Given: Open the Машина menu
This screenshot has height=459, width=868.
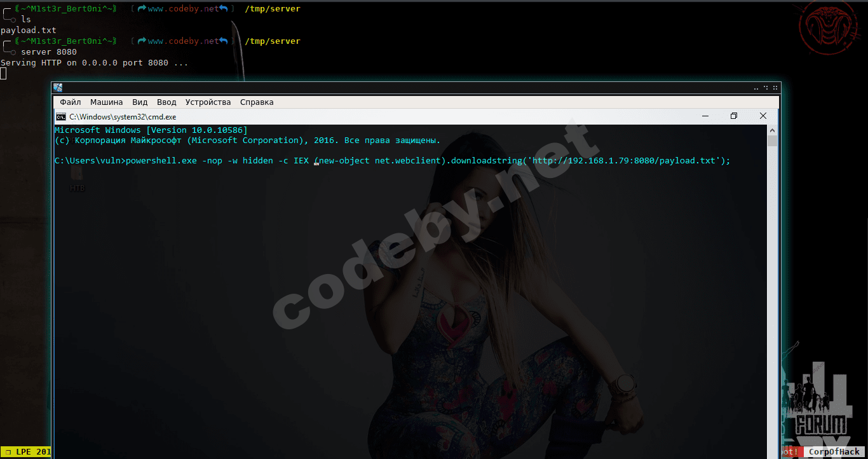Looking at the screenshot, I should pos(107,102).
